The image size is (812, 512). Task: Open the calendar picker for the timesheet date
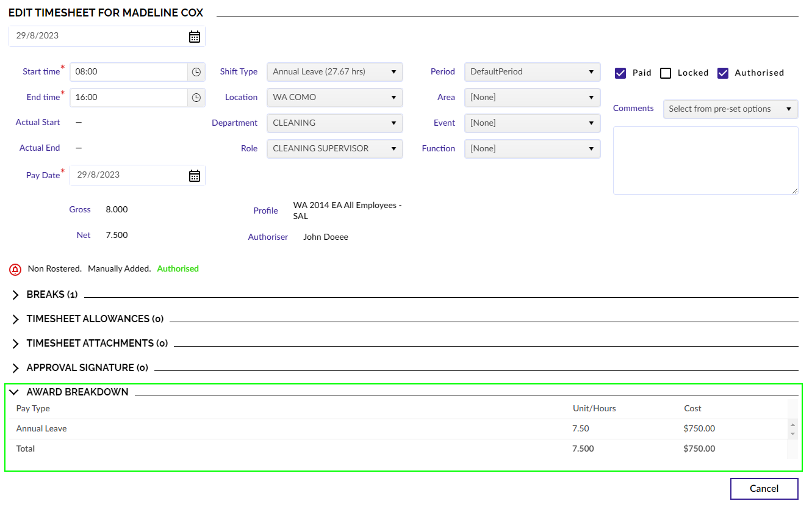pyautogui.click(x=194, y=36)
